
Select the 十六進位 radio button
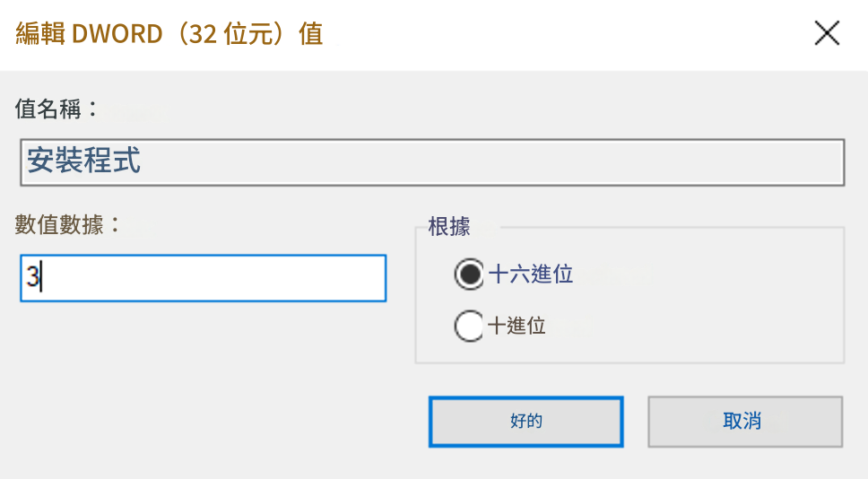tap(469, 274)
